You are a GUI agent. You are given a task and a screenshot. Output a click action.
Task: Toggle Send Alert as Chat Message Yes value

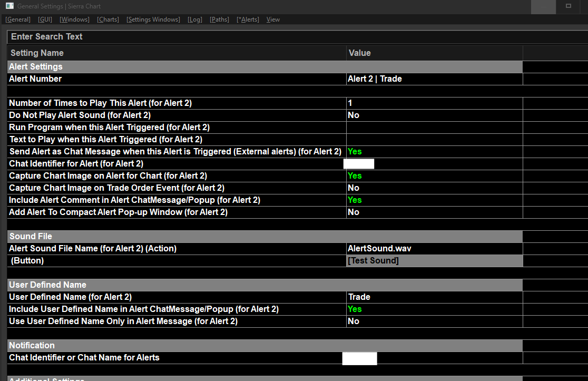pyautogui.click(x=434, y=151)
